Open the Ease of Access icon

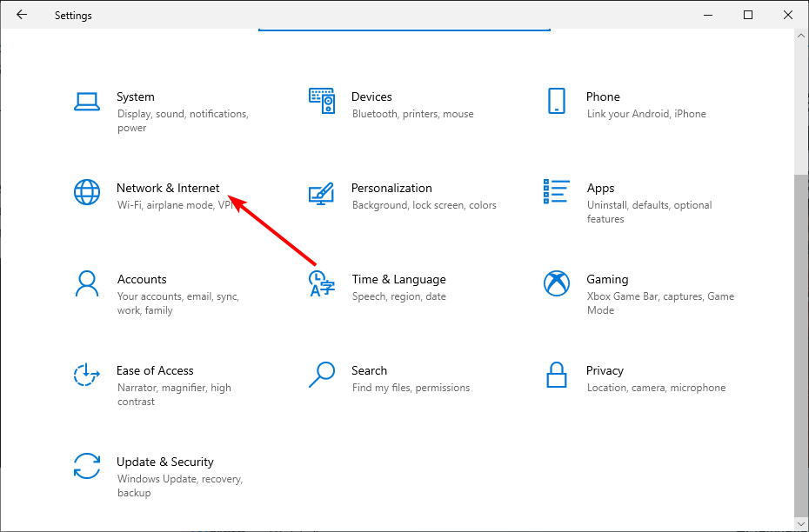coord(87,375)
